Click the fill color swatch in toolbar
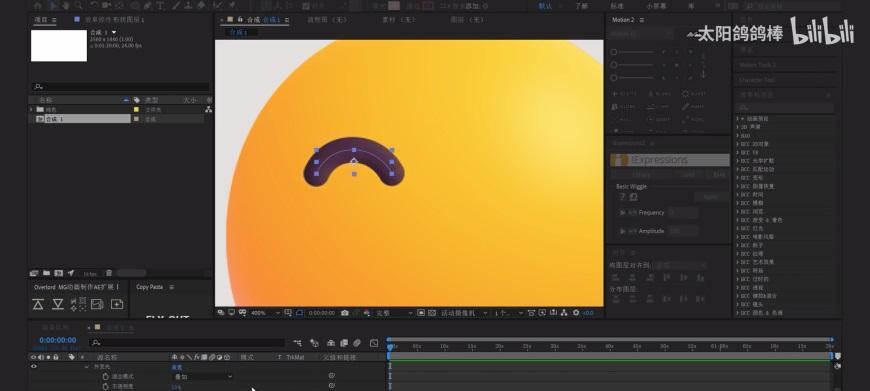Screen dimensions: 870x391 point(393,6)
